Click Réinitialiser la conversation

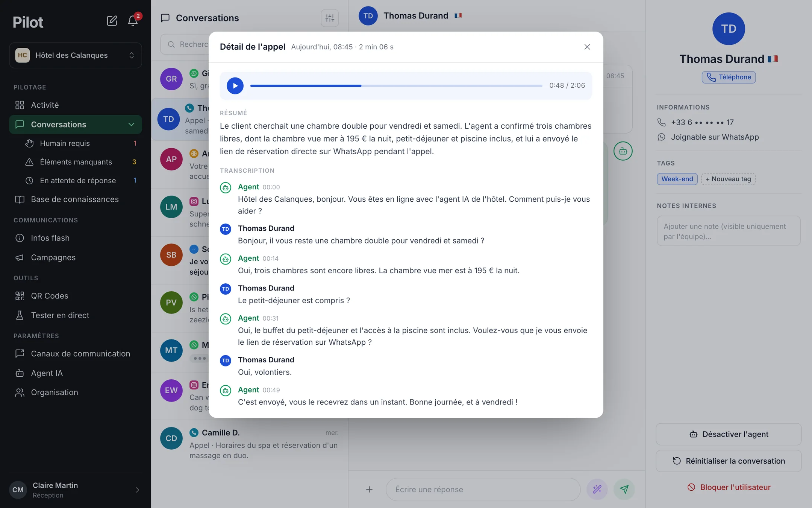[729, 461]
